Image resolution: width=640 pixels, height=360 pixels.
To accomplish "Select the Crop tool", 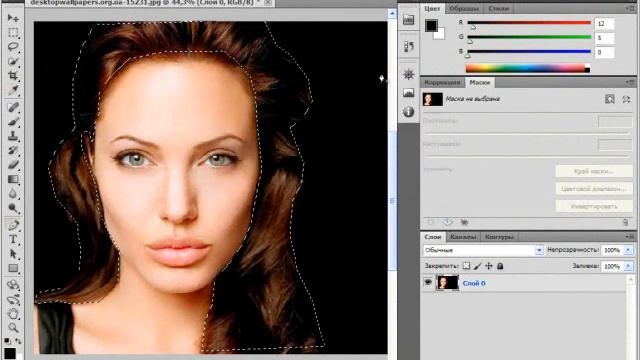I will tap(13, 76).
